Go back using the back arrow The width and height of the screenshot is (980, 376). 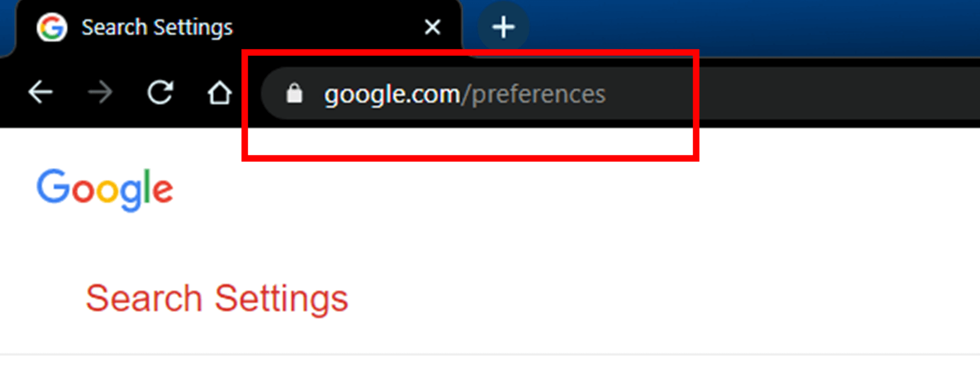41,92
